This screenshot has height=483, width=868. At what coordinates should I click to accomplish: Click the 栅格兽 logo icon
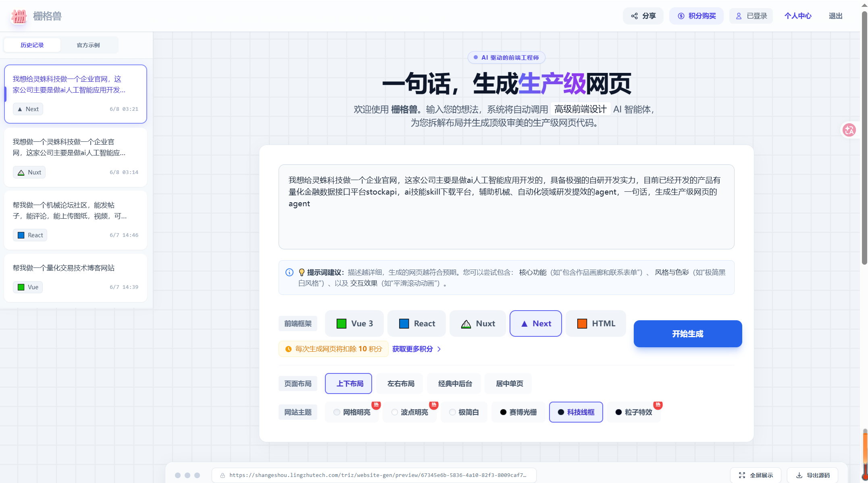pyautogui.click(x=19, y=16)
